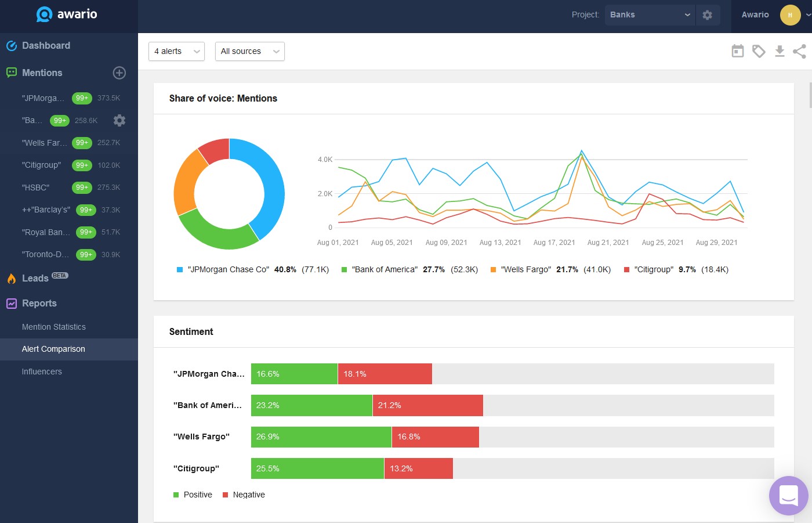Click JPMorgan 18.1% negative bar
This screenshot has height=523, width=812.
point(385,374)
